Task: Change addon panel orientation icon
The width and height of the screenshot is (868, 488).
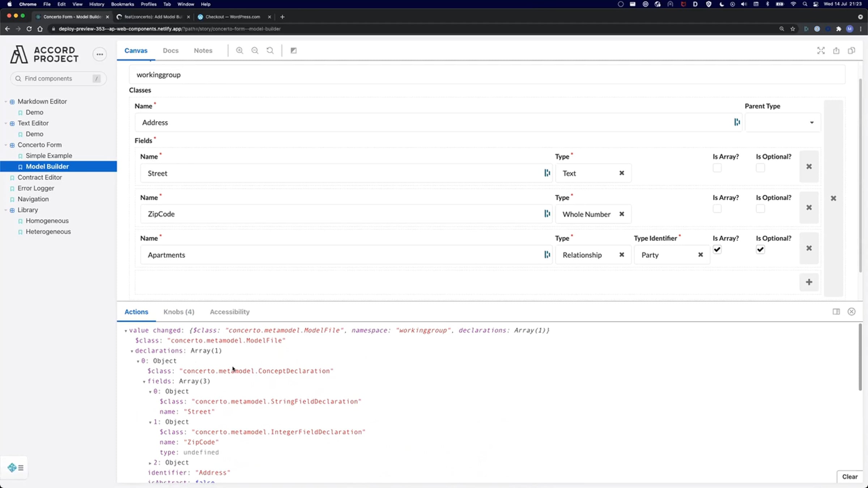Action: tap(836, 312)
